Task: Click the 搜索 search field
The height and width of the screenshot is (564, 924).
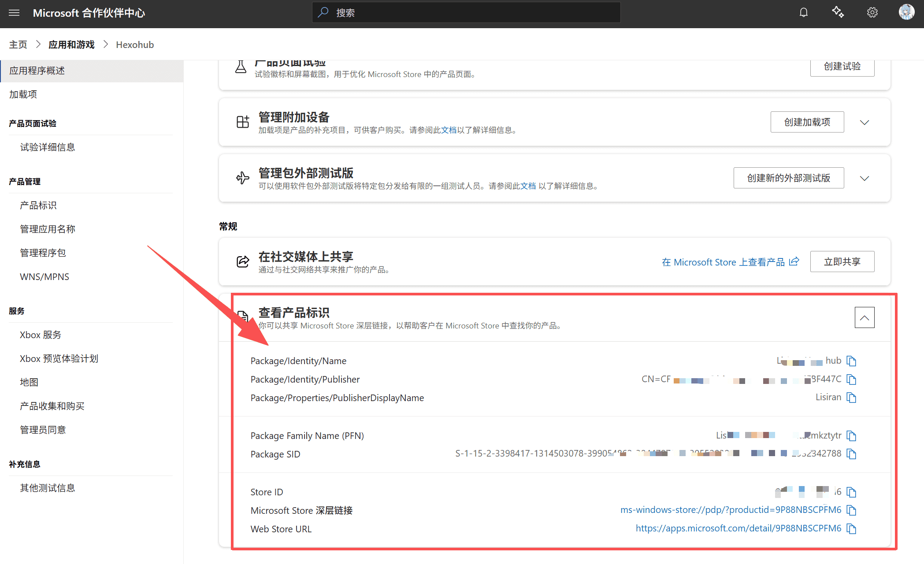Action: pyautogui.click(x=467, y=13)
